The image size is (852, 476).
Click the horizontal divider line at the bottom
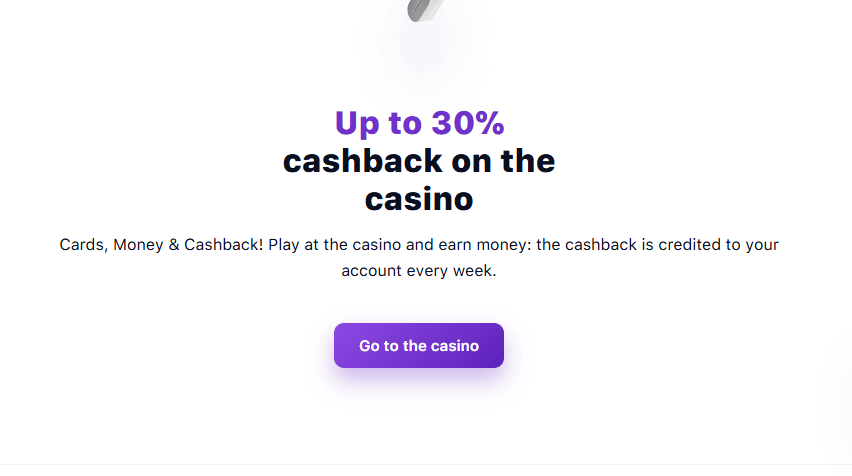click(426, 465)
